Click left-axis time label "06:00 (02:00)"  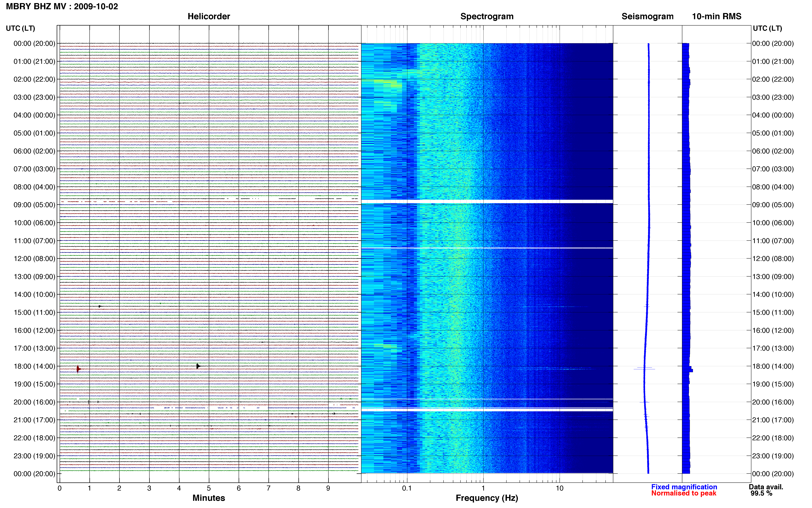[x=34, y=151]
